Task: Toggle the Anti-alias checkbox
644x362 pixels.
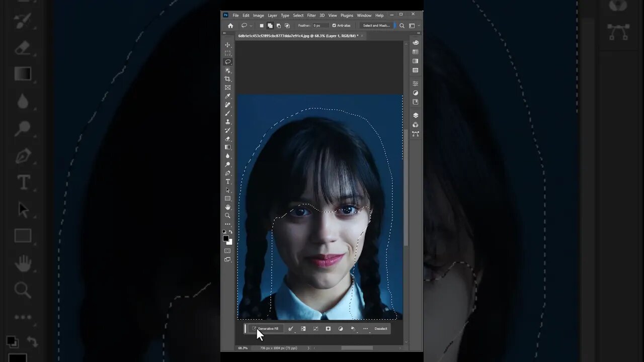Action: tap(334, 26)
